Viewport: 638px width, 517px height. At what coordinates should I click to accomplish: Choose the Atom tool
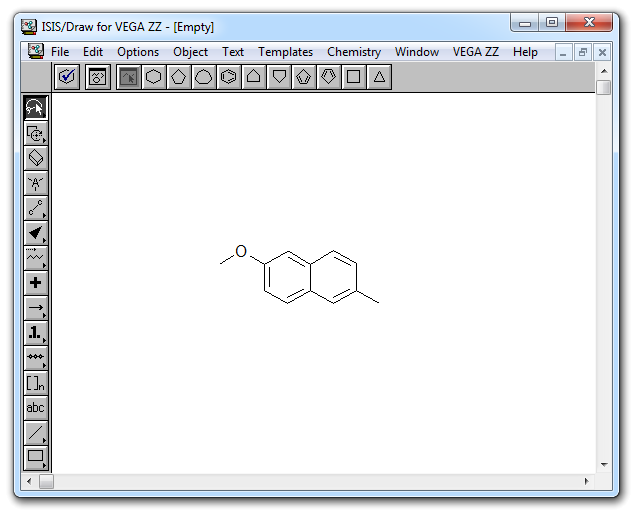(35, 183)
